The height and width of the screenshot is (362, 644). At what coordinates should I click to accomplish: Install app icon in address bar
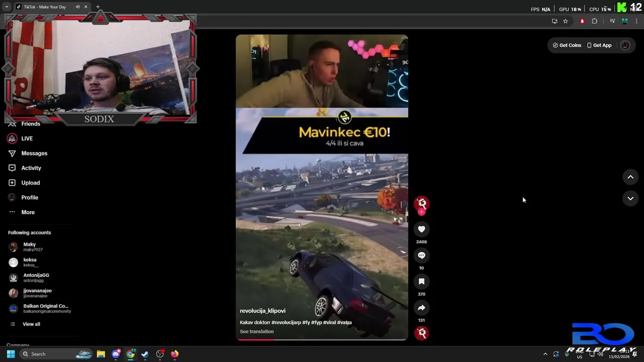point(554,21)
